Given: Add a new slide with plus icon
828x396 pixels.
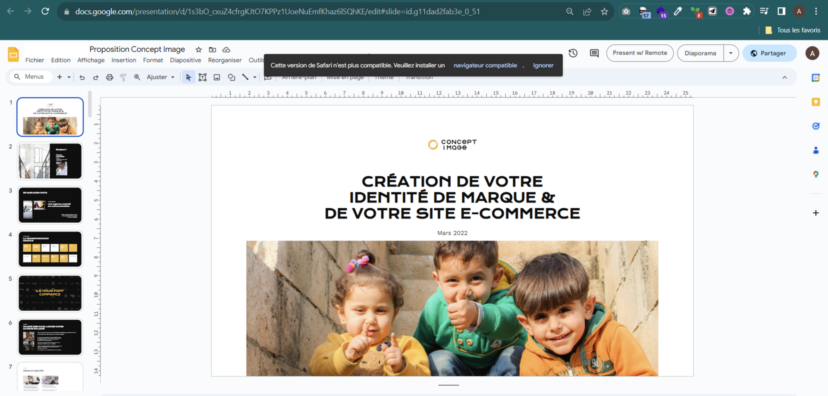Looking at the screenshot, I should click(x=59, y=77).
